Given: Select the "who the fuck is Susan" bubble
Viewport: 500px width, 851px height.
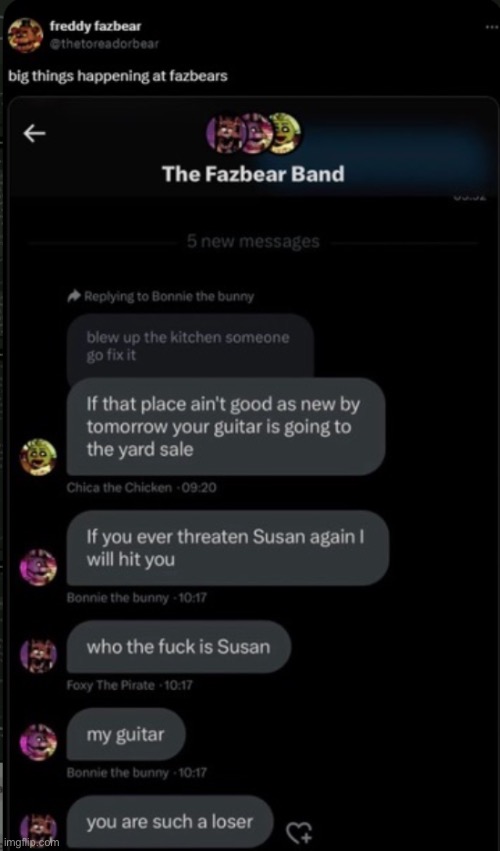Looking at the screenshot, I should click(179, 647).
